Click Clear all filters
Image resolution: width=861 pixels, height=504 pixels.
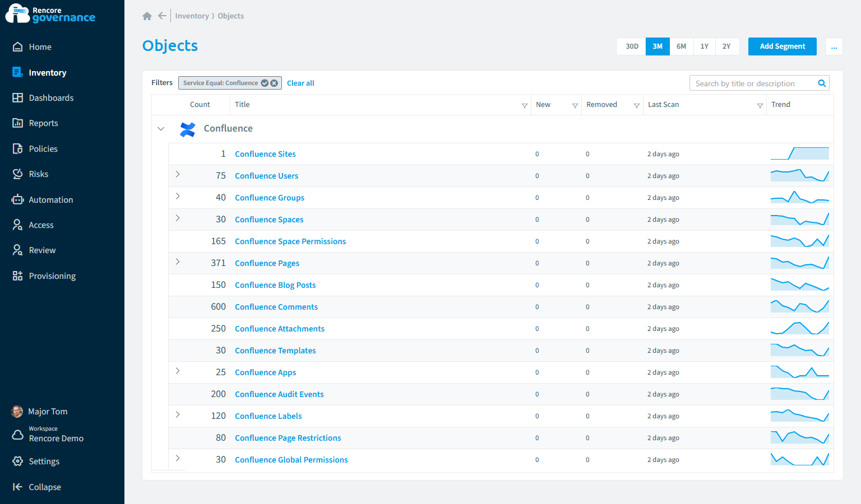[x=300, y=83]
